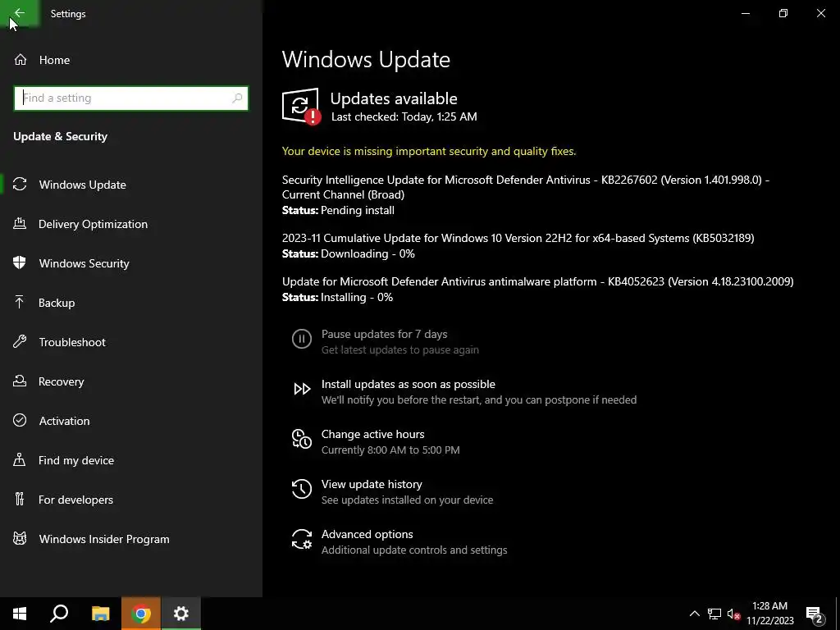Click the KB2267602 Security Intelligence Update entry

(x=526, y=187)
